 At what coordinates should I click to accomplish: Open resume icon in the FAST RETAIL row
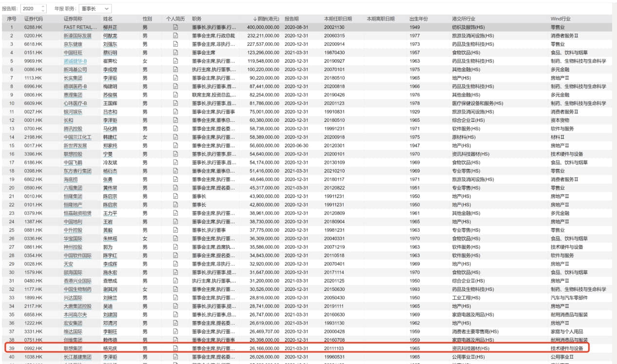tap(175, 27)
